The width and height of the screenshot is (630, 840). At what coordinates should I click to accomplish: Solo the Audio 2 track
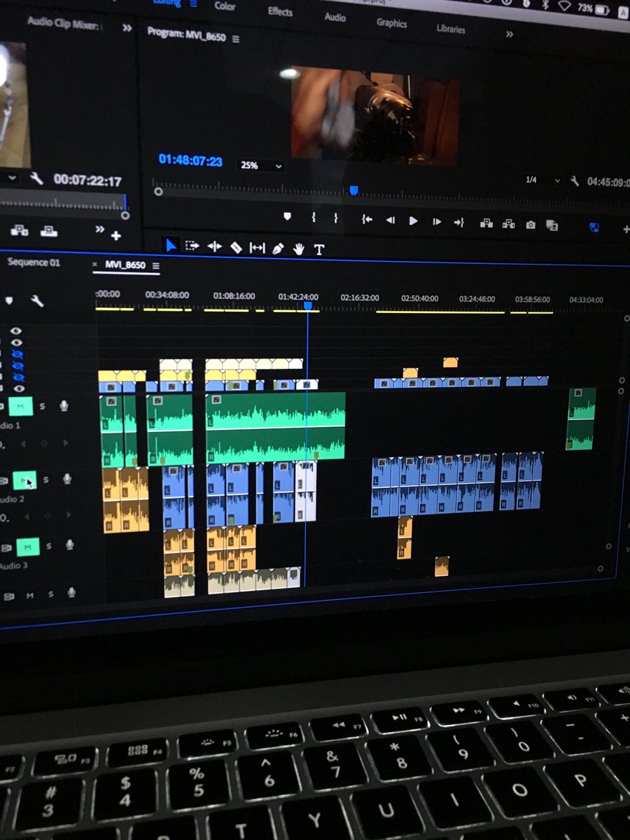[45, 479]
